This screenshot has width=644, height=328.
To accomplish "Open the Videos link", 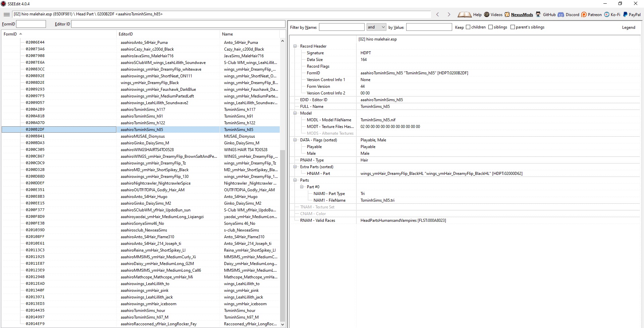I will (496, 15).
